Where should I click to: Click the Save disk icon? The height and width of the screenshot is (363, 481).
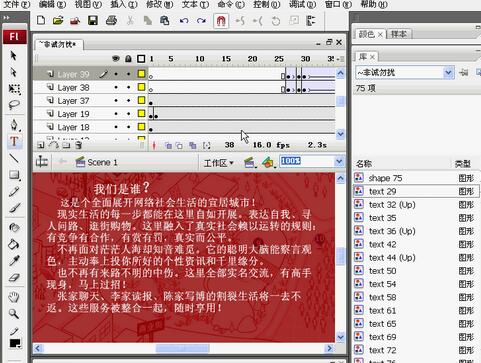point(93,21)
